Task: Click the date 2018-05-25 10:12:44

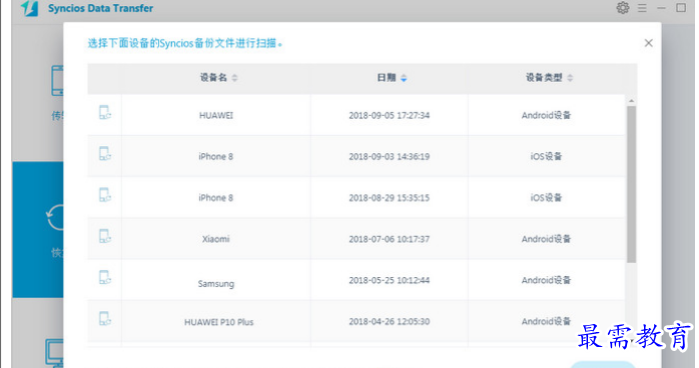Action: click(389, 280)
